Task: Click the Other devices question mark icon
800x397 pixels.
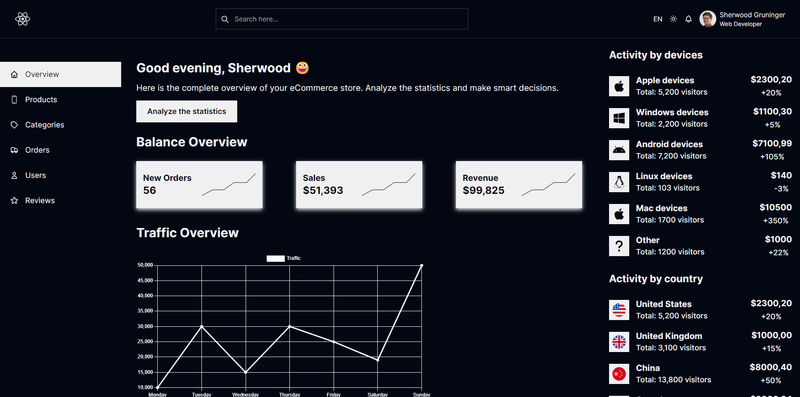Action: click(619, 246)
